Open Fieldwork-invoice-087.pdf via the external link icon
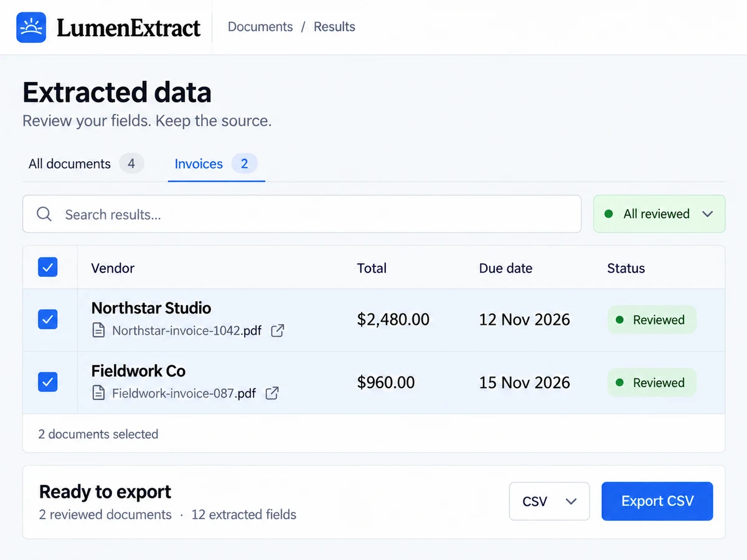This screenshot has height=560, width=747. pos(272,393)
